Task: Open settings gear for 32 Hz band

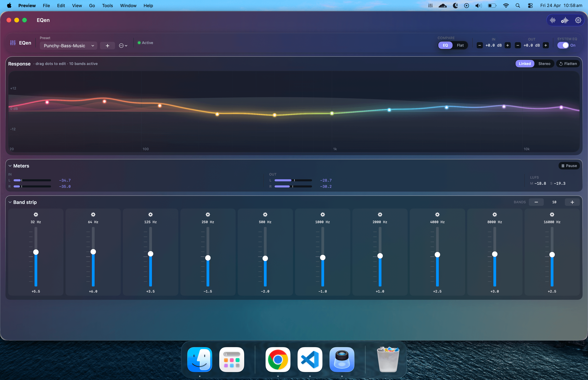Action: point(36,214)
